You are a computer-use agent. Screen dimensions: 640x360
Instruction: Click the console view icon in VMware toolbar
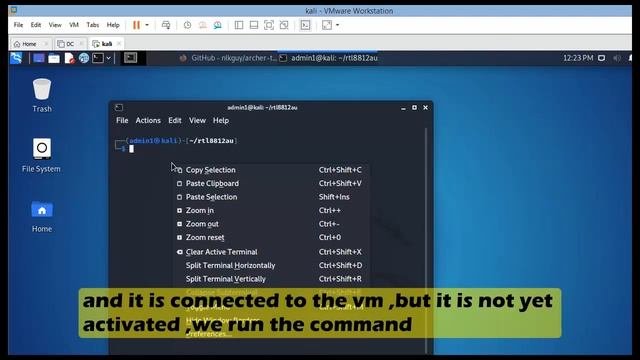tap(305, 25)
